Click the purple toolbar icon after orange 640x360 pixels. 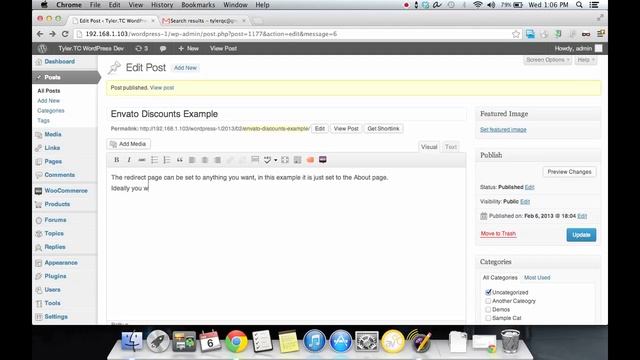[x=322, y=160]
